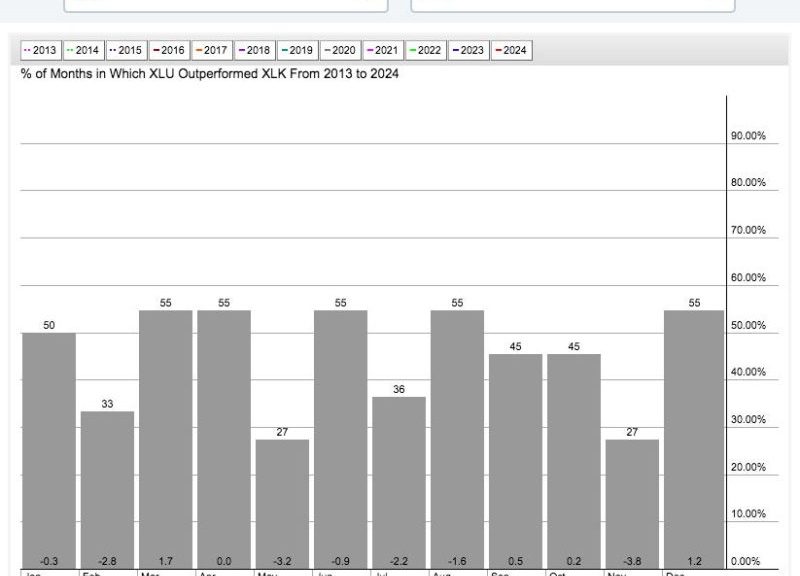Click the "60.00%" axis label
800x576 pixels.
[x=748, y=278]
